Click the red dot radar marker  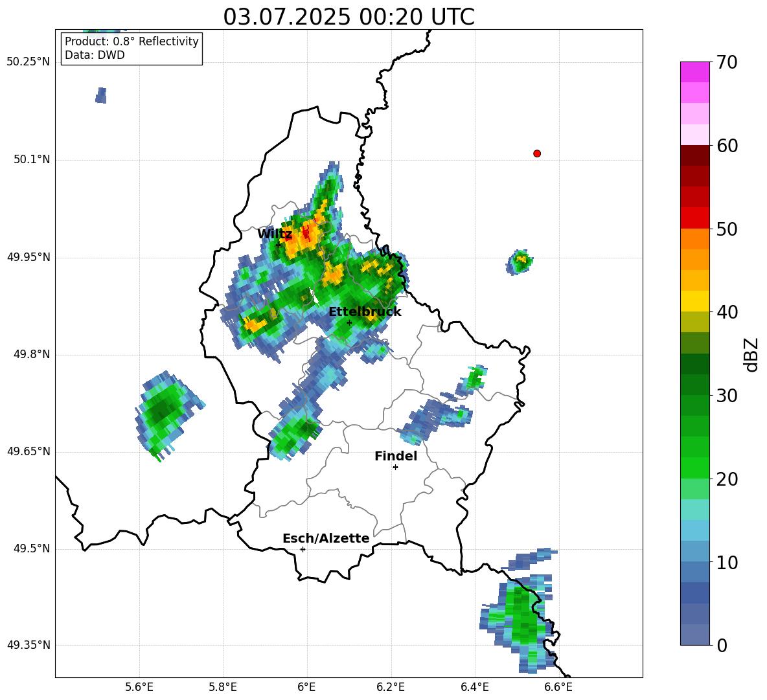click(x=536, y=153)
